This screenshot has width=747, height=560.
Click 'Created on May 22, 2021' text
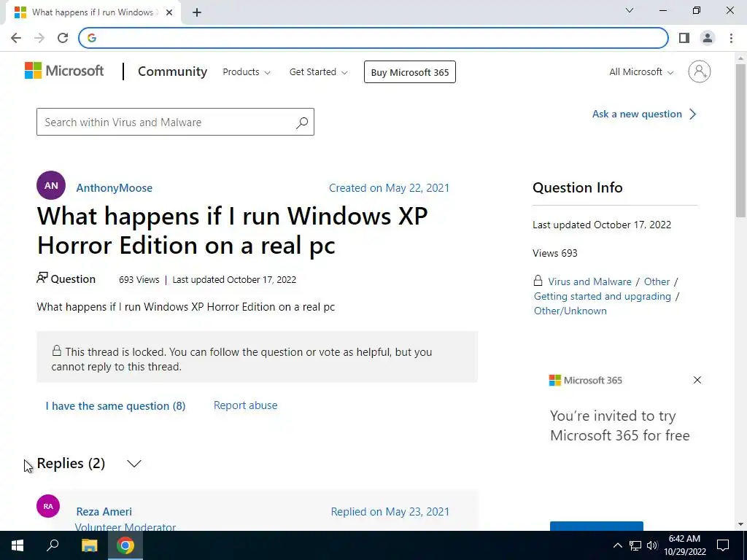point(389,188)
